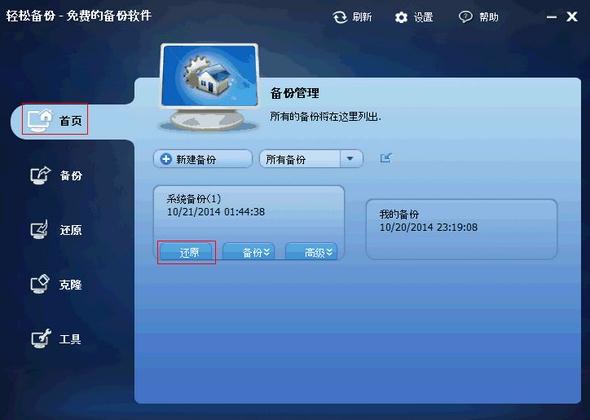Image resolution: width=590 pixels, height=420 pixels.
Task: Click the 备份 backup sidebar icon
Action: [40, 175]
